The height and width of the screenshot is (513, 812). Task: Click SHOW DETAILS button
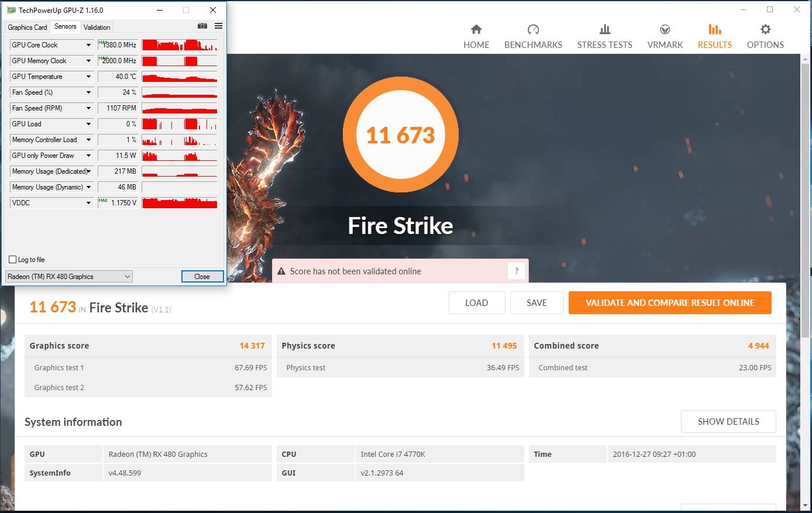(x=728, y=422)
